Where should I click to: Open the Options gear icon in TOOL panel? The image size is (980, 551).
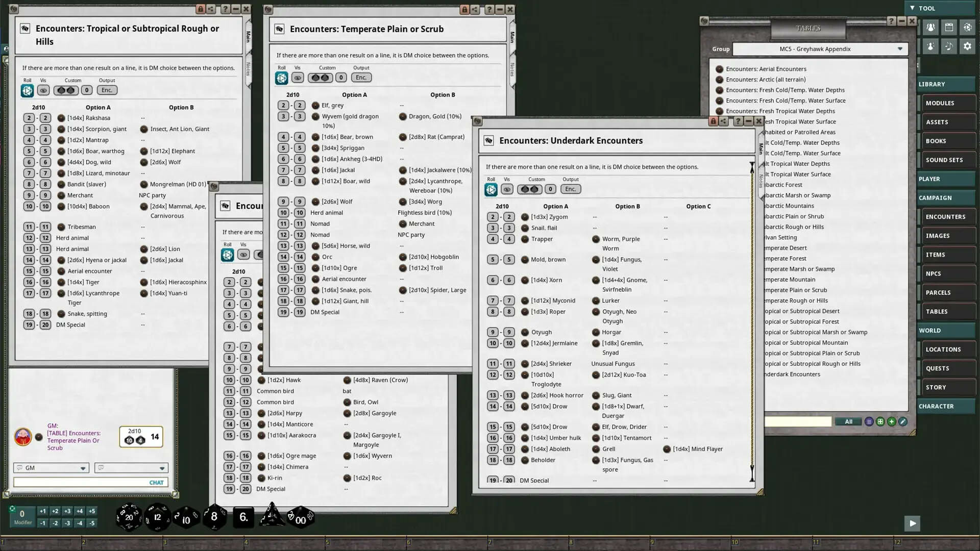coord(967,46)
